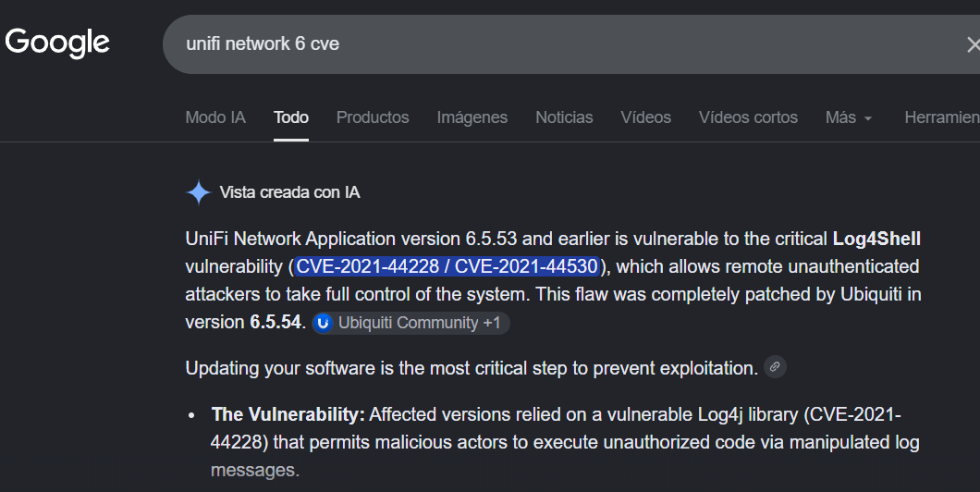Viewport: 980px width, 492px height.
Task: Click 'UniFi Network Application version 6.5.53' text
Action: [x=351, y=239]
